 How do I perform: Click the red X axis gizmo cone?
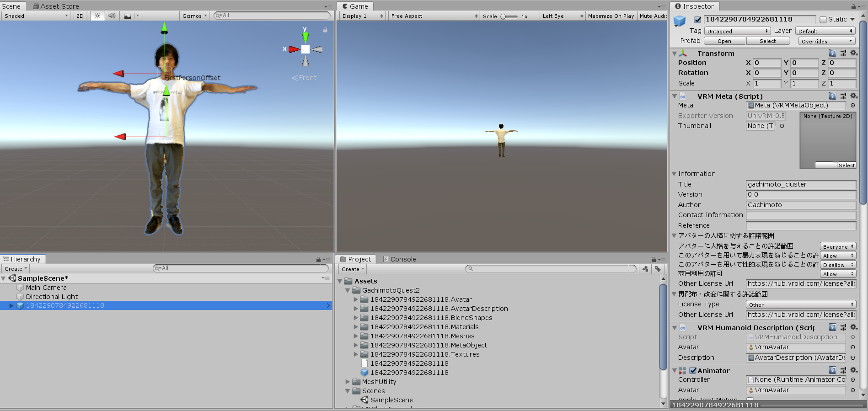coord(294,49)
